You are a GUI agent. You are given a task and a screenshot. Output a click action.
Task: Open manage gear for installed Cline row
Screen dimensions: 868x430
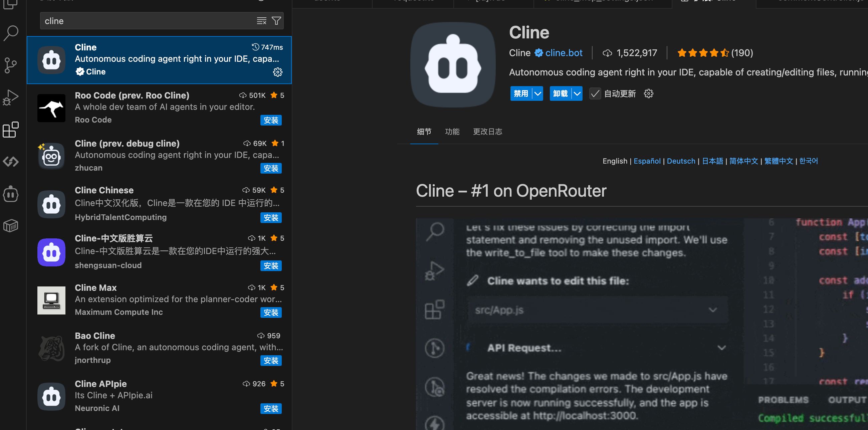coord(278,72)
